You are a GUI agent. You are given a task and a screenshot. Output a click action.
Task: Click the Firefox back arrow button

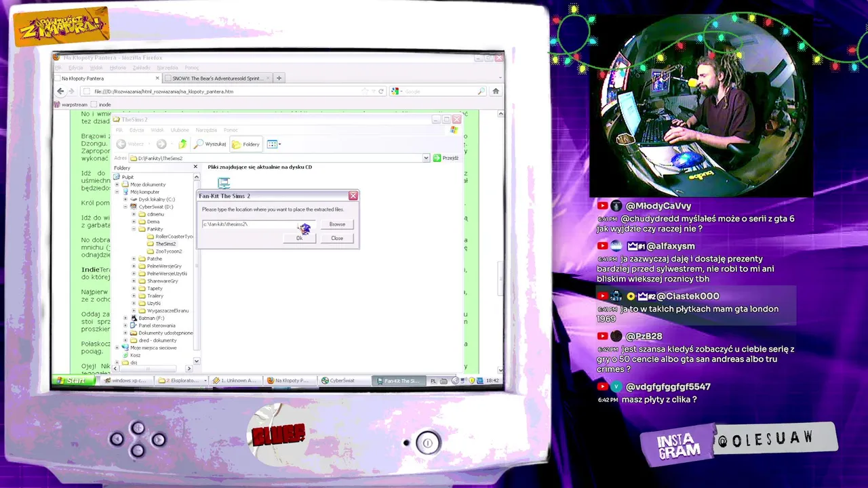tap(60, 91)
